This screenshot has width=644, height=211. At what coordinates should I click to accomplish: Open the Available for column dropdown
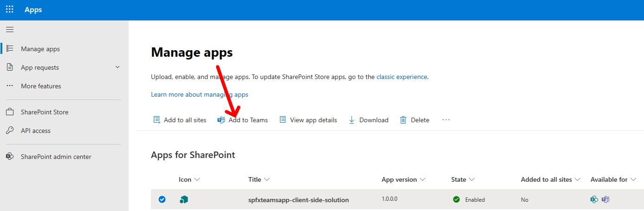coord(633,179)
